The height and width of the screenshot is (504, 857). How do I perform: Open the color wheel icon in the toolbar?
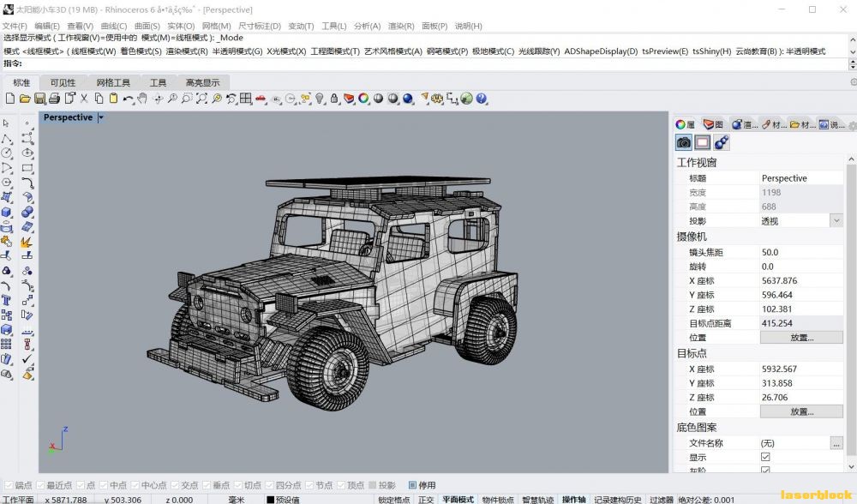[x=363, y=99]
